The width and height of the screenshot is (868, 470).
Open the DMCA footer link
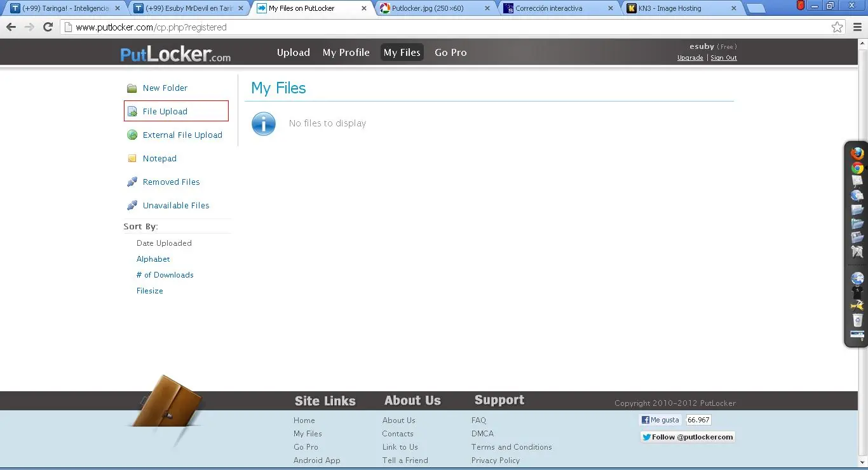[x=482, y=434]
